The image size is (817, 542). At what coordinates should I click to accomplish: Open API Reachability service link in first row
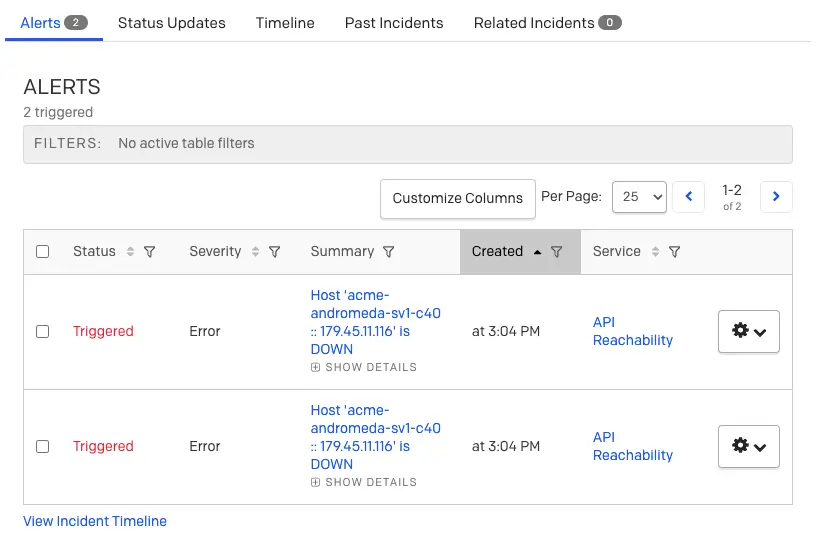[x=633, y=331]
